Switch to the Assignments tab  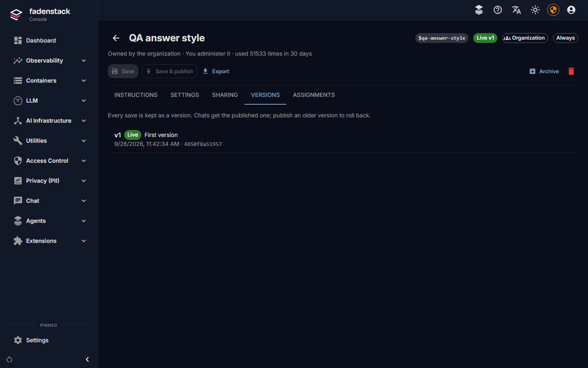(314, 95)
